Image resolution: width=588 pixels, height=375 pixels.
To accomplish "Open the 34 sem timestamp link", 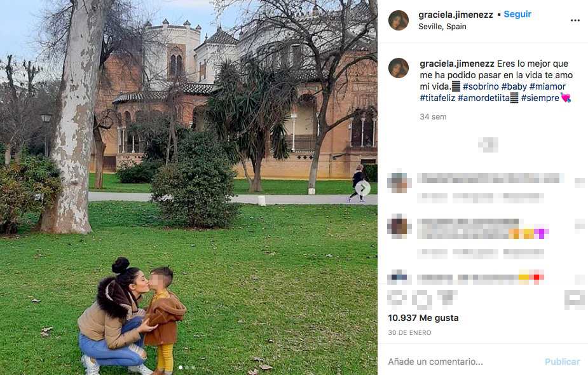I will pyautogui.click(x=433, y=117).
